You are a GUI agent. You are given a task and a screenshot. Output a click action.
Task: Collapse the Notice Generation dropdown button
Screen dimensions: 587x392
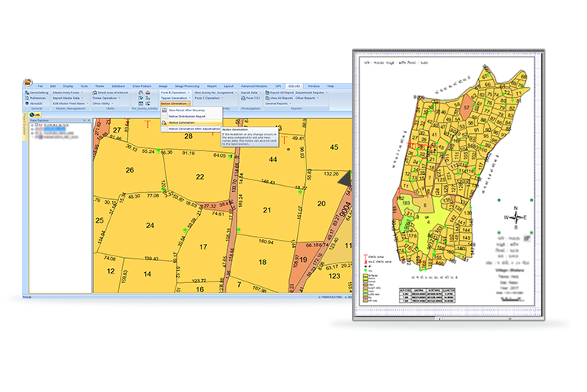coord(176,103)
